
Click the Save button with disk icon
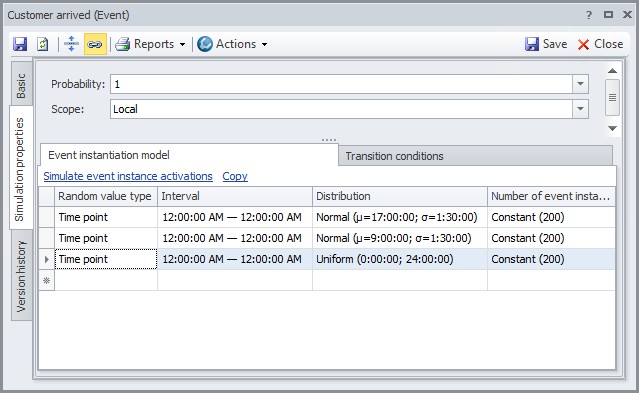click(546, 44)
